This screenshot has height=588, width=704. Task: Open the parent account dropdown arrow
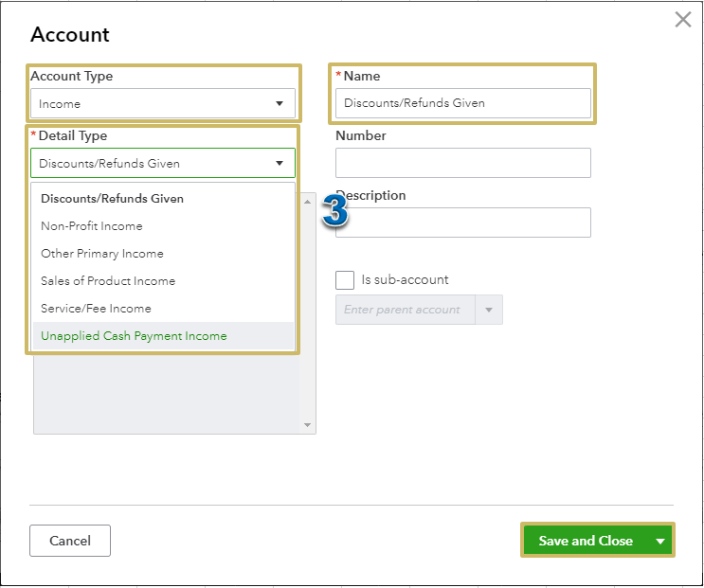coord(490,310)
